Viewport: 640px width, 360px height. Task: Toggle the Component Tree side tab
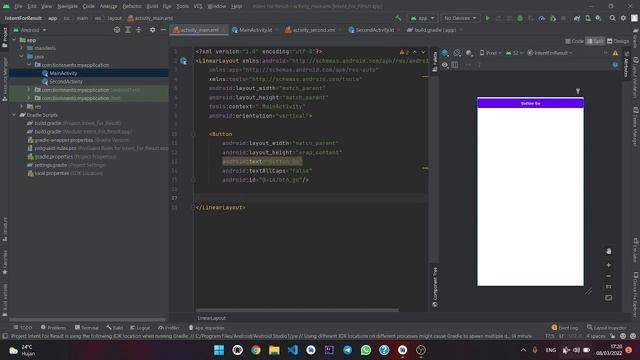(x=435, y=287)
